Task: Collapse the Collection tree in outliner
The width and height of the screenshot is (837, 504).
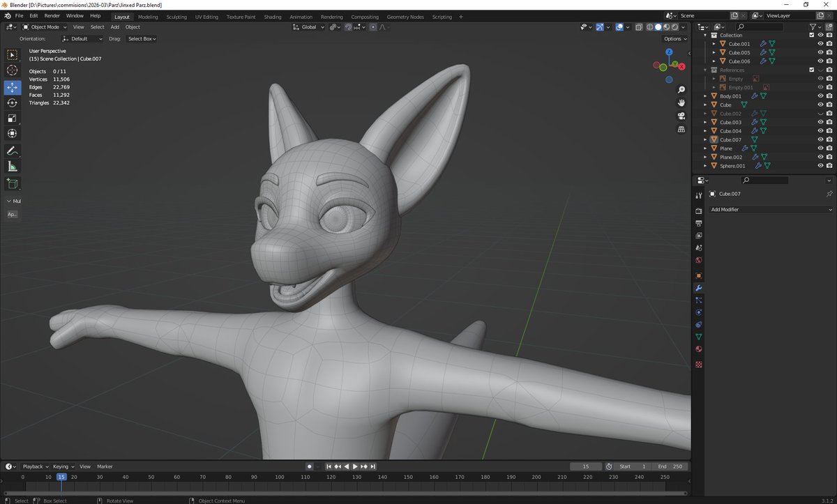Action: [705, 35]
